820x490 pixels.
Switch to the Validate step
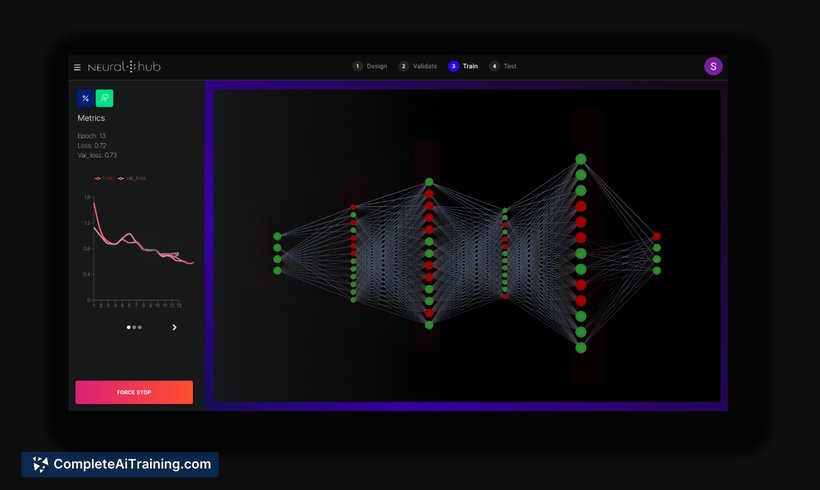(418, 66)
